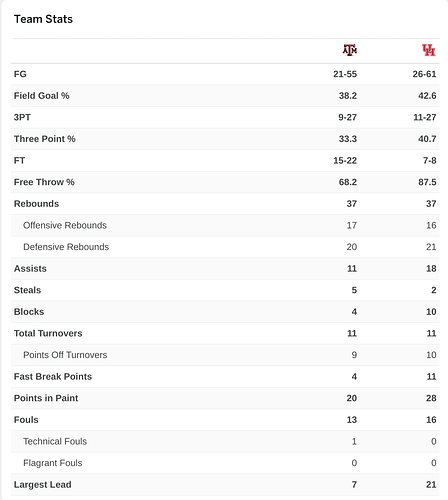Click the Free Throw % label
The image size is (448, 500).
point(44,182)
